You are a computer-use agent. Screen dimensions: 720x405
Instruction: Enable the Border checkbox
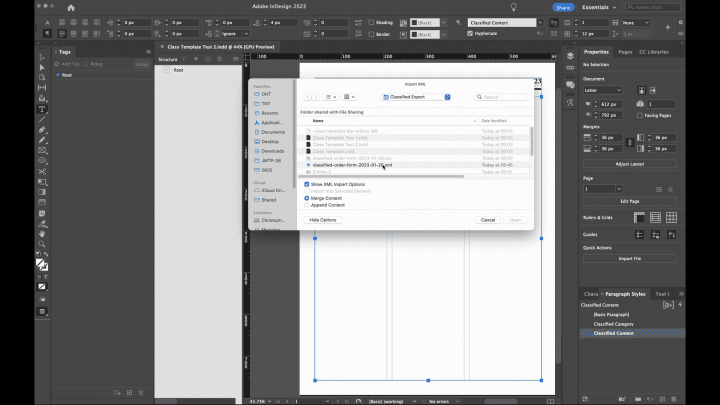371,34
